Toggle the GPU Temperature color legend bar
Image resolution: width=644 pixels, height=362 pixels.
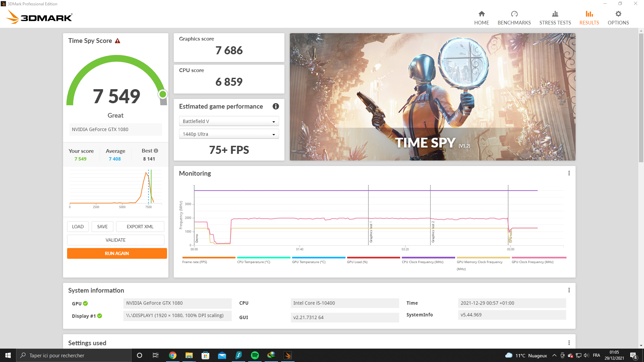coord(318,257)
